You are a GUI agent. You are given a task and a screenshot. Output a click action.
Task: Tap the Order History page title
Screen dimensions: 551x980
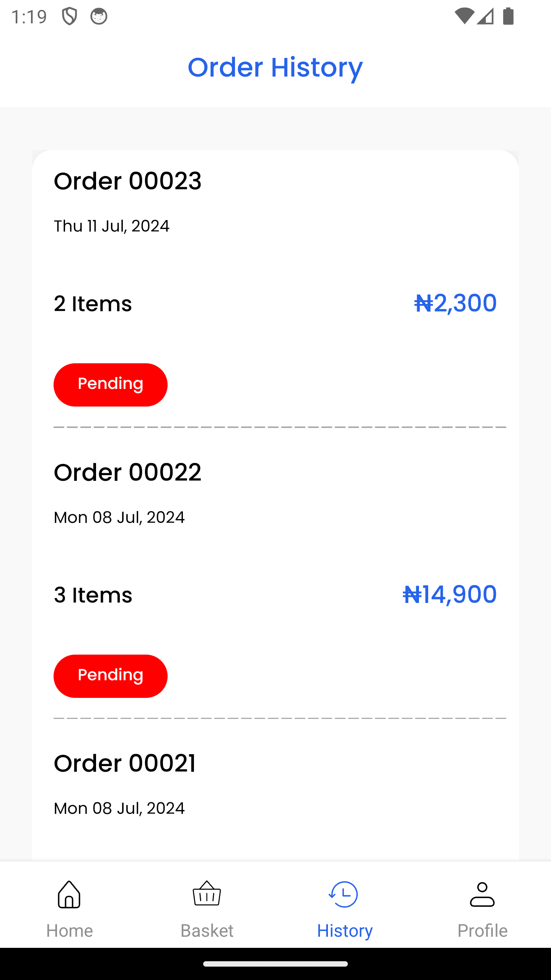pos(275,68)
